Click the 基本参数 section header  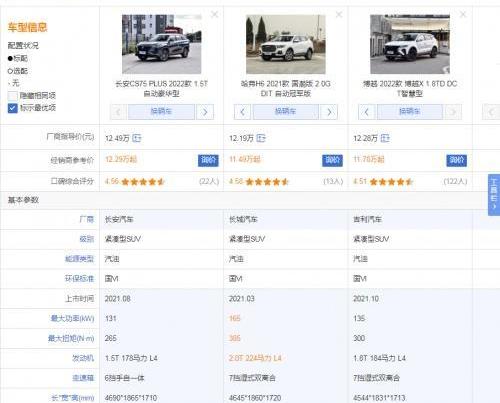pos(23,200)
